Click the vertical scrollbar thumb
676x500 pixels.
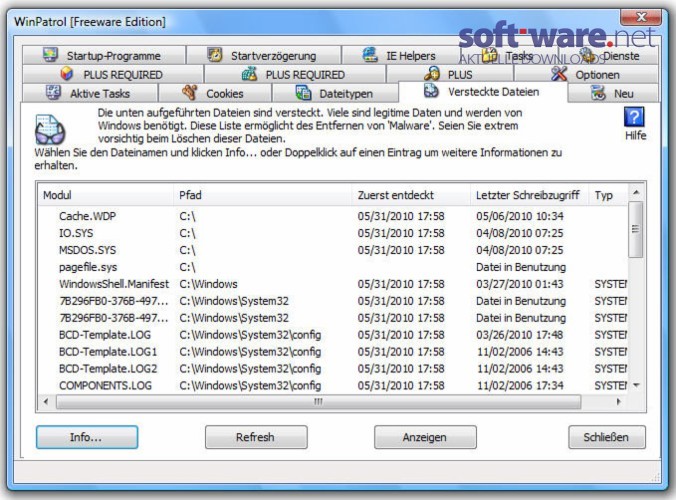click(x=635, y=229)
